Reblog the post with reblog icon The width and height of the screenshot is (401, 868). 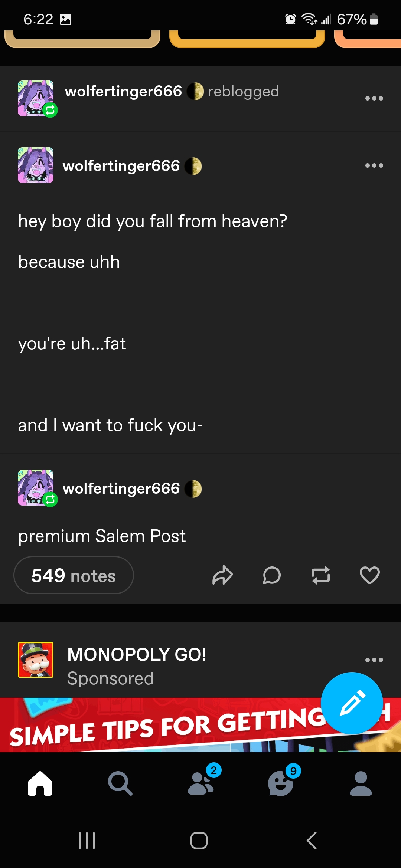coord(321,575)
